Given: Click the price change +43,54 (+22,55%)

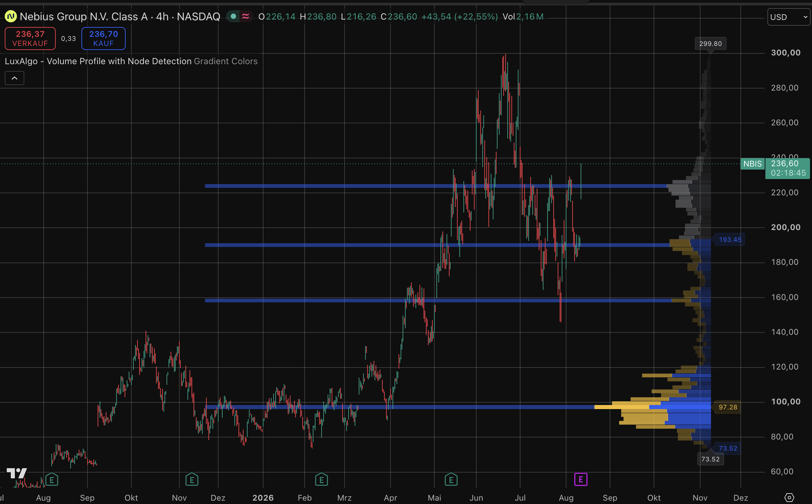Looking at the screenshot, I should (x=459, y=17).
